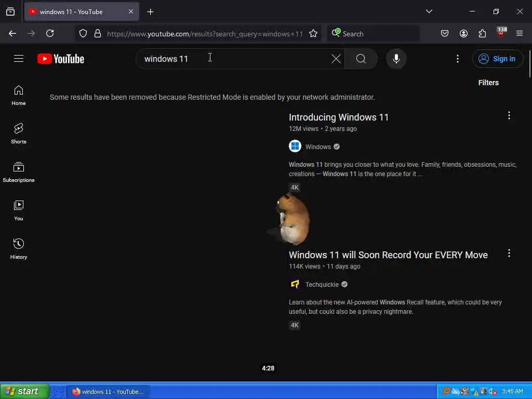Open the extensions puzzle icon

click(482, 33)
